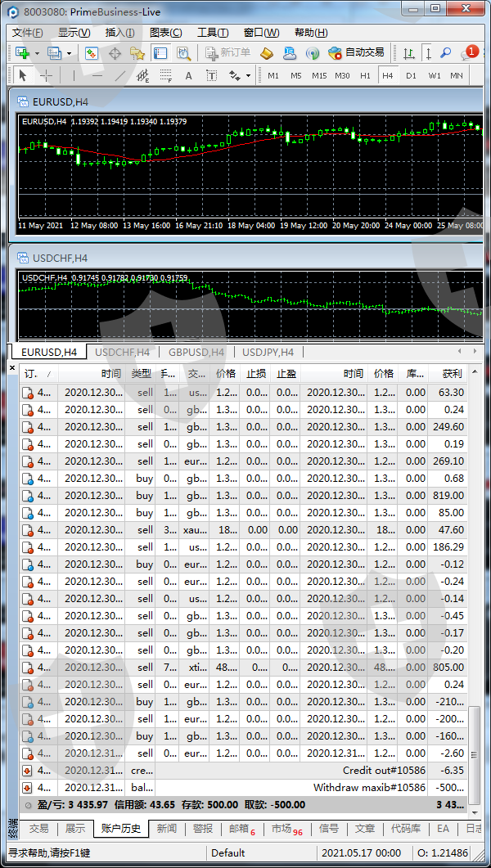
Task: Click the account history vertical scrollbar
Action: (475, 573)
